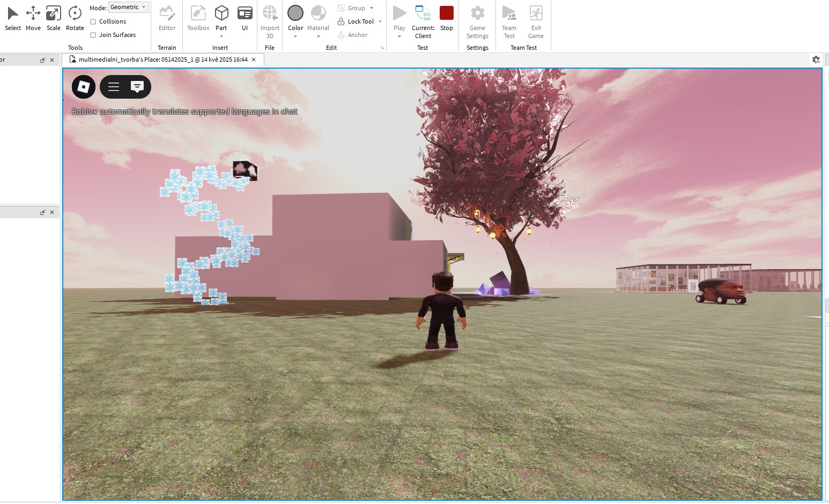This screenshot has width=829, height=504.
Task: Activate the Move tool
Action: (x=33, y=18)
